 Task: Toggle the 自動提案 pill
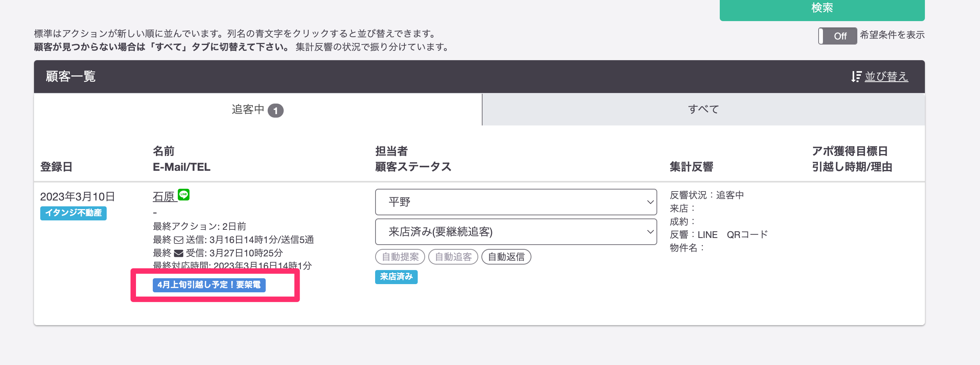[400, 257]
